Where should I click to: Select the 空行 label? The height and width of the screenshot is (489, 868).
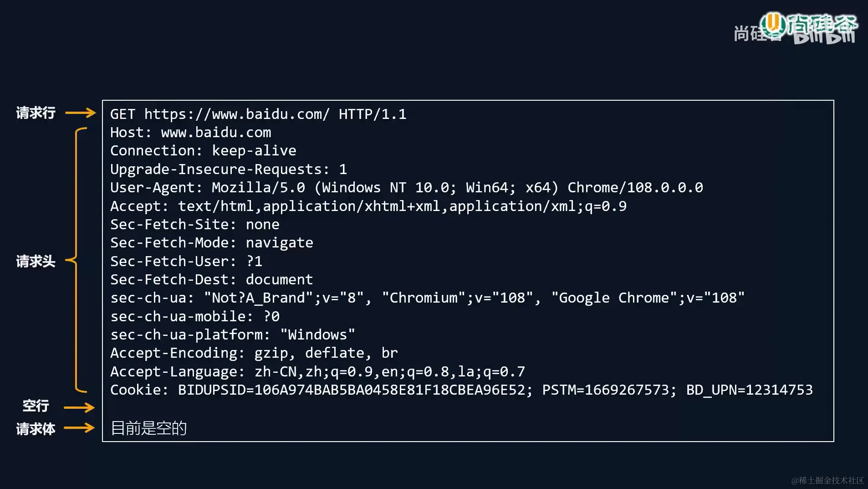(x=36, y=406)
